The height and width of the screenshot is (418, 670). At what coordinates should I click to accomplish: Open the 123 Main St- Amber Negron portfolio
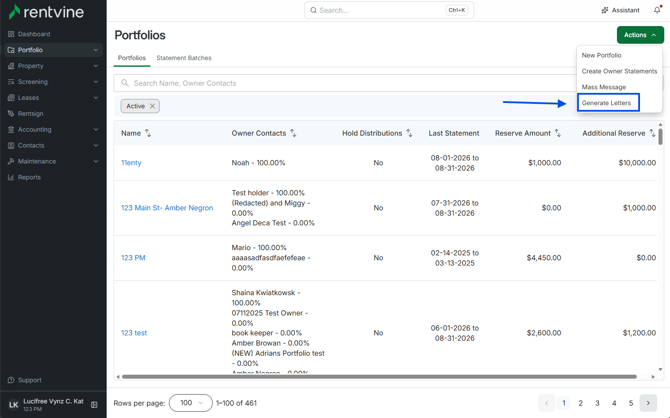pyautogui.click(x=167, y=208)
